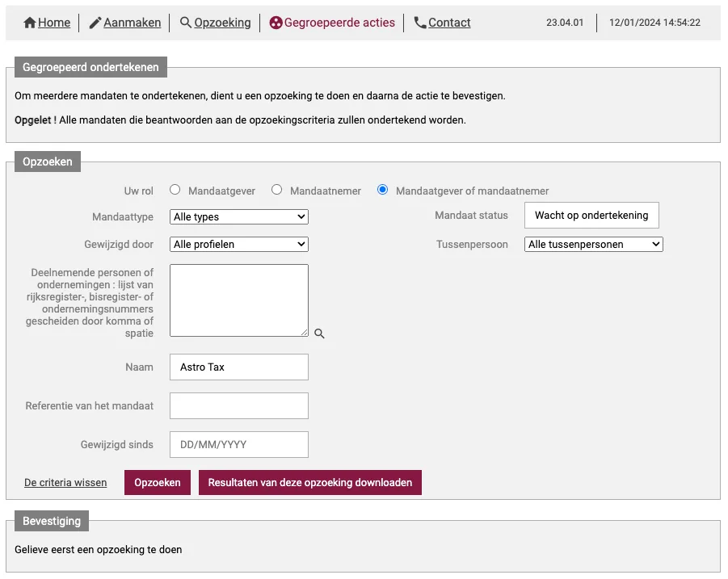Click the Gegroepeerd ondertekenen section heading
Screen dimensions: 728x579
point(91,67)
